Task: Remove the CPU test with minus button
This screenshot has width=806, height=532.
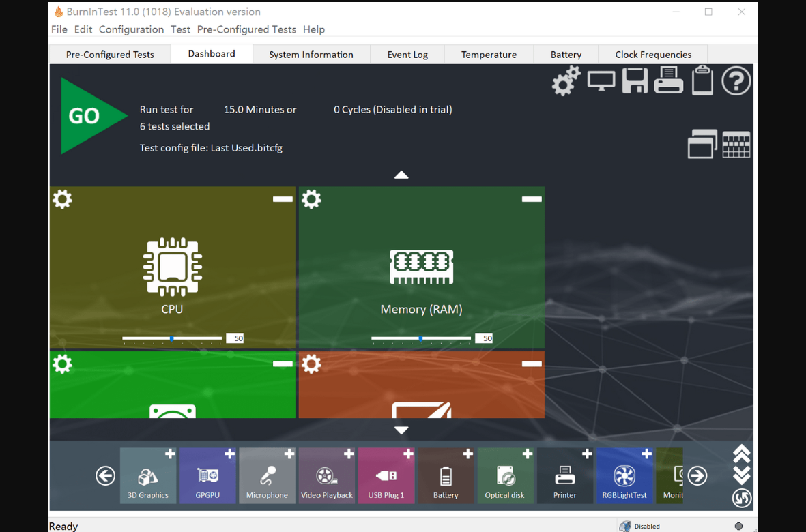Action: [x=283, y=198]
